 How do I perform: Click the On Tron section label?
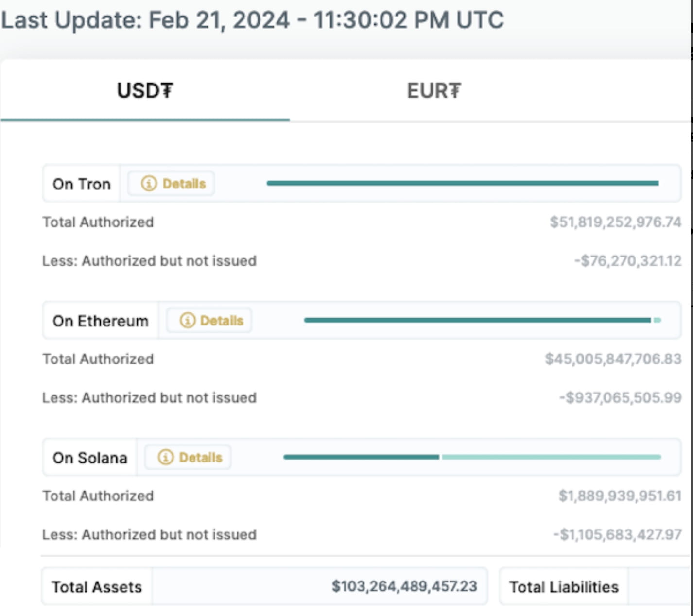pyautogui.click(x=81, y=183)
